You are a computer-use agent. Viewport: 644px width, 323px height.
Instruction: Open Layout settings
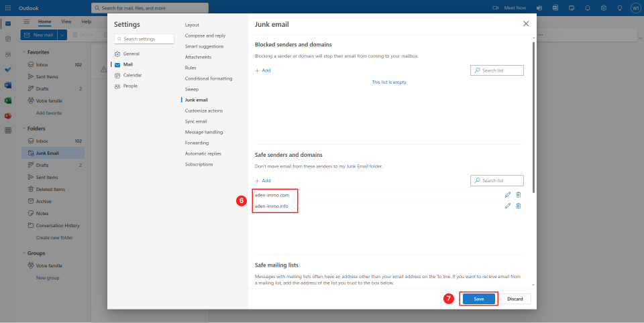192,25
